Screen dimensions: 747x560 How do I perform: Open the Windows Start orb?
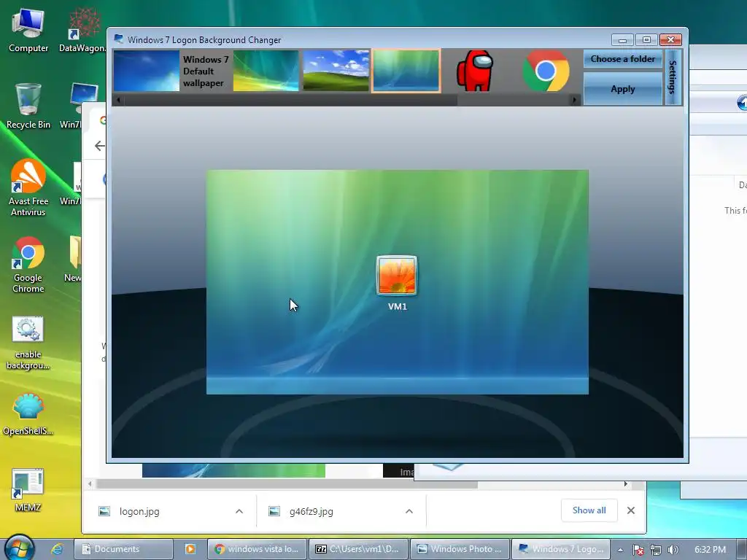pyautogui.click(x=20, y=548)
